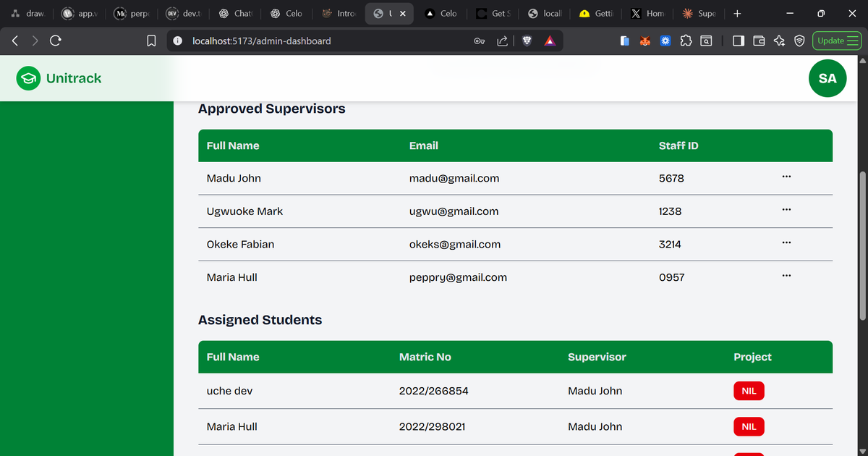Open actions menu for Madu John

click(x=786, y=176)
